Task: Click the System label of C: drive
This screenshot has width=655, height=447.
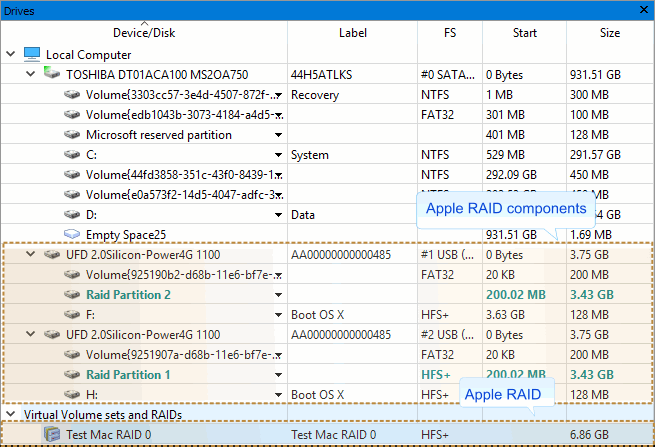Action: click(310, 155)
